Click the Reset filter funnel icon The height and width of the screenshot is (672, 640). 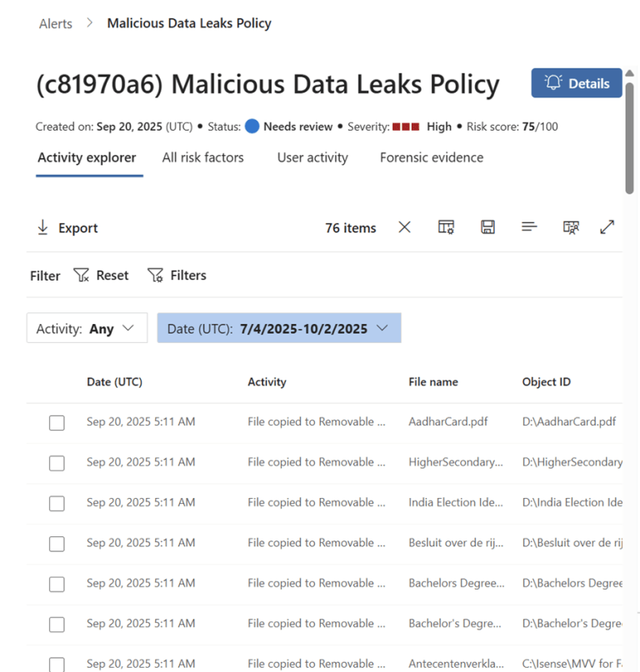[81, 275]
